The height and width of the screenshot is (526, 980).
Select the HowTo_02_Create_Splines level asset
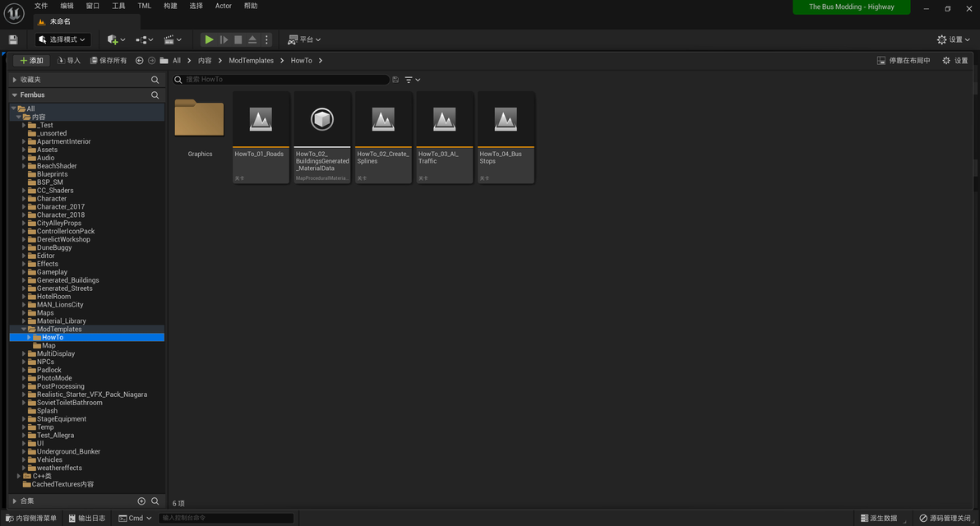(383, 137)
